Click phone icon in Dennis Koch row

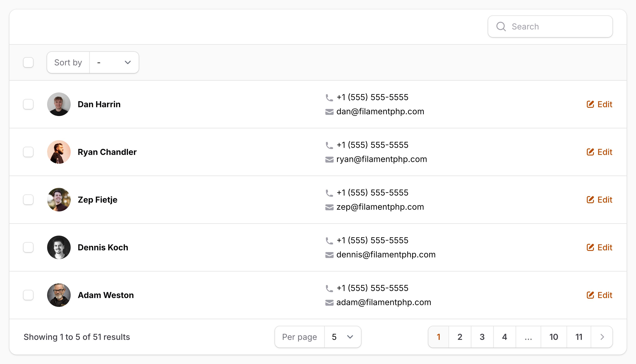point(329,241)
